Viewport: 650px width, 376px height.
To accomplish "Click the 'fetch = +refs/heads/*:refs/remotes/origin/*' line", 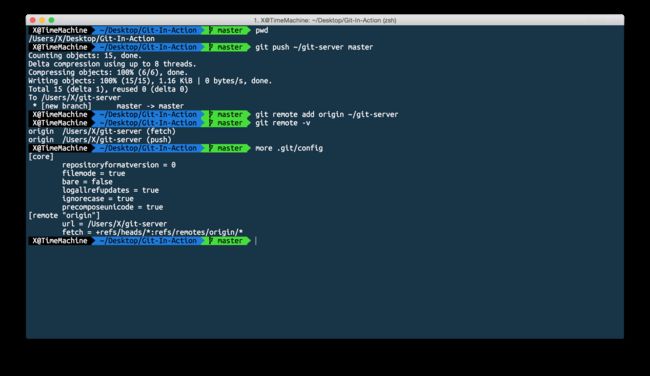I will pos(152,232).
